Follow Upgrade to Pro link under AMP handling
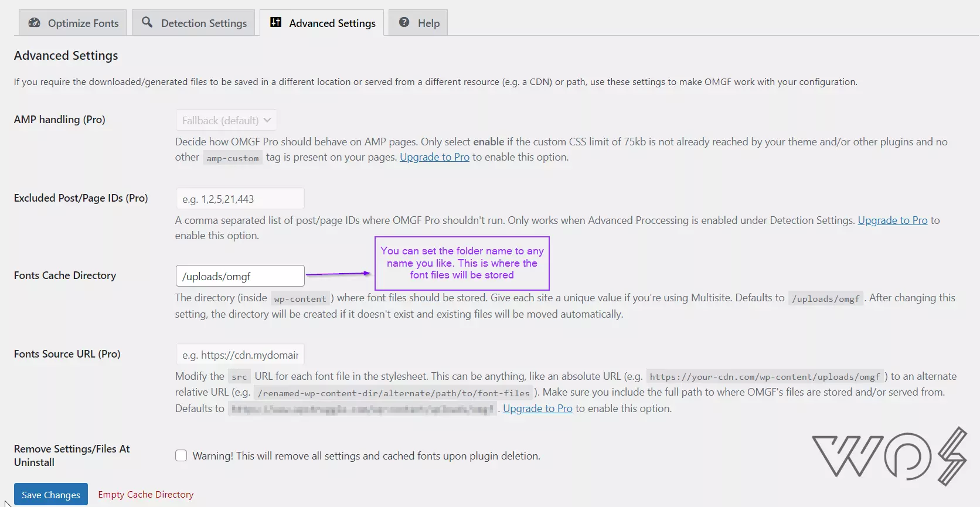 (x=434, y=157)
